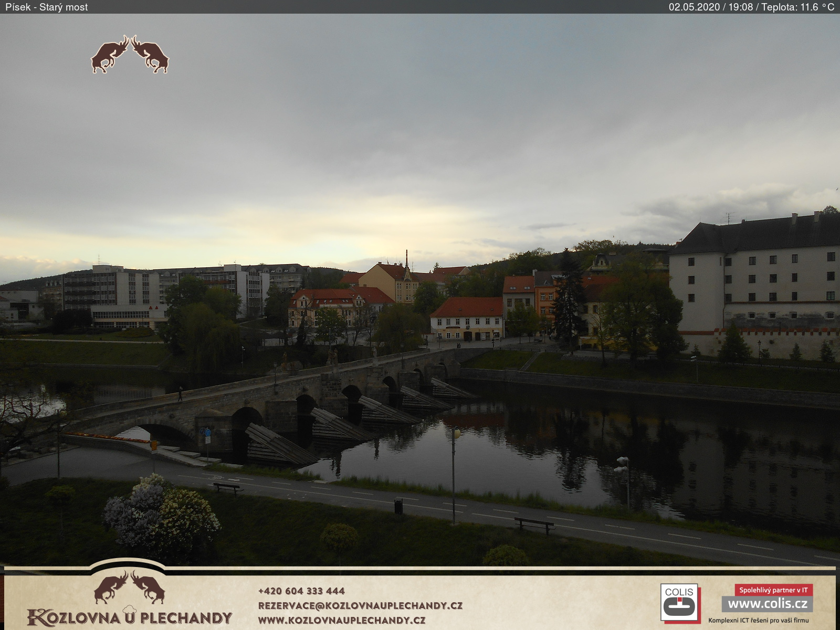The image size is (840, 630).
Task: Click the COLIS company logo icon
Action: click(x=680, y=603)
